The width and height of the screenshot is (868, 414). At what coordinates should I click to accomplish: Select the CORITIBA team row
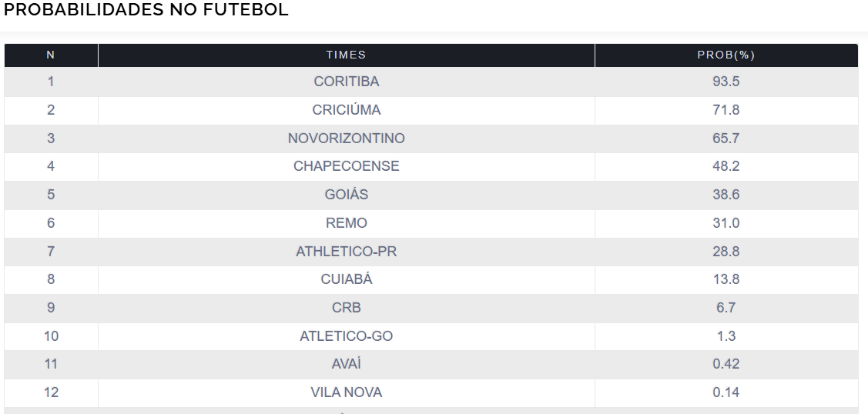tap(346, 82)
